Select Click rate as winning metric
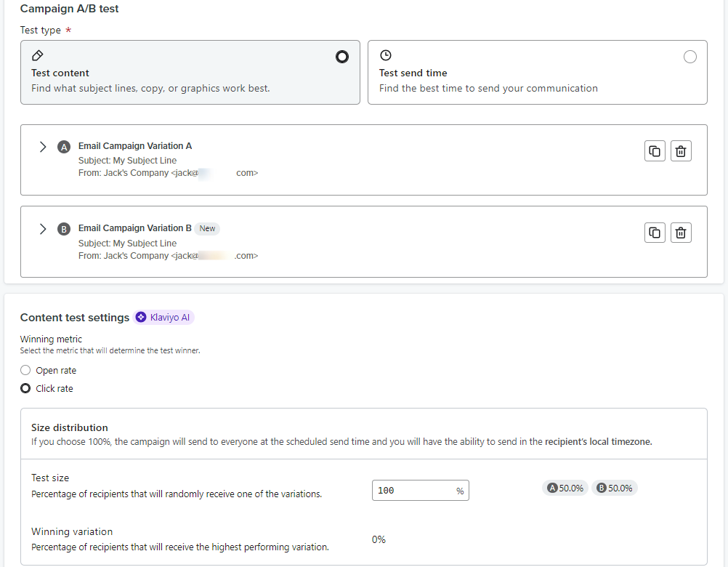 [x=25, y=388]
